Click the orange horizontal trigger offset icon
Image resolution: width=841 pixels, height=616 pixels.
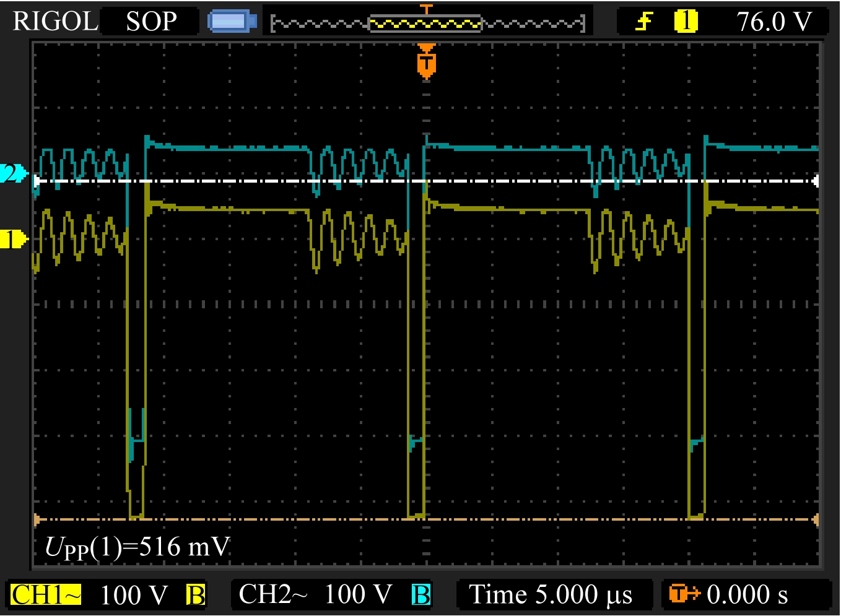coord(683,594)
